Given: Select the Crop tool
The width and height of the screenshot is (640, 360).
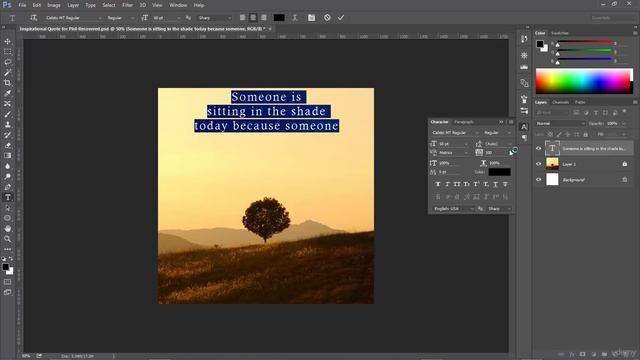Looking at the screenshot, I should point(8,83).
